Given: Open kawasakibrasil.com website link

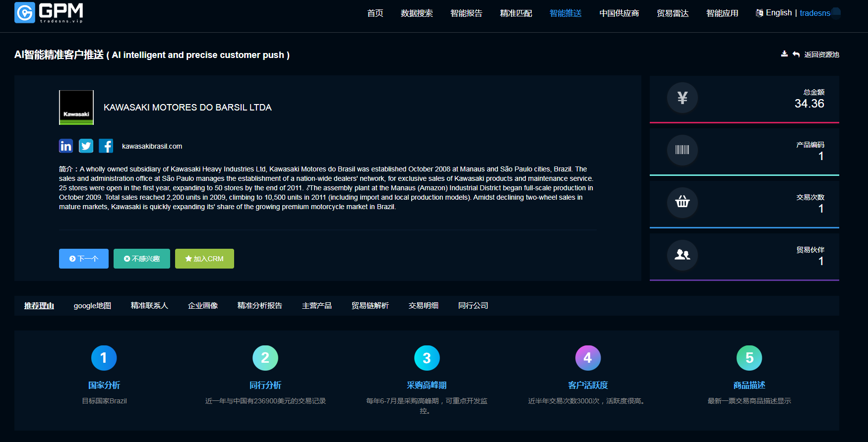Looking at the screenshot, I should [152, 146].
